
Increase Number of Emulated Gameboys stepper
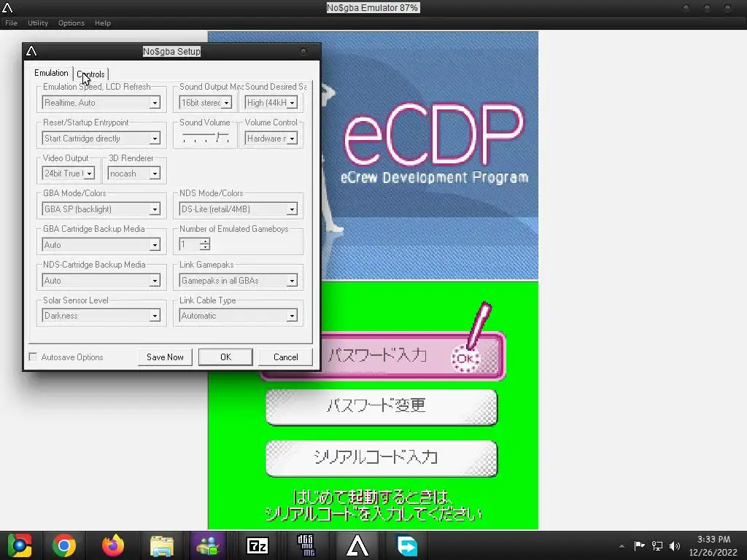click(x=205, y=241)
